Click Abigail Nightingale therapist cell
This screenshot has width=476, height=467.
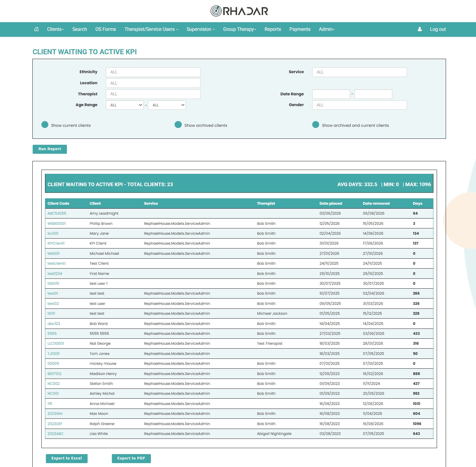[274, 433]
